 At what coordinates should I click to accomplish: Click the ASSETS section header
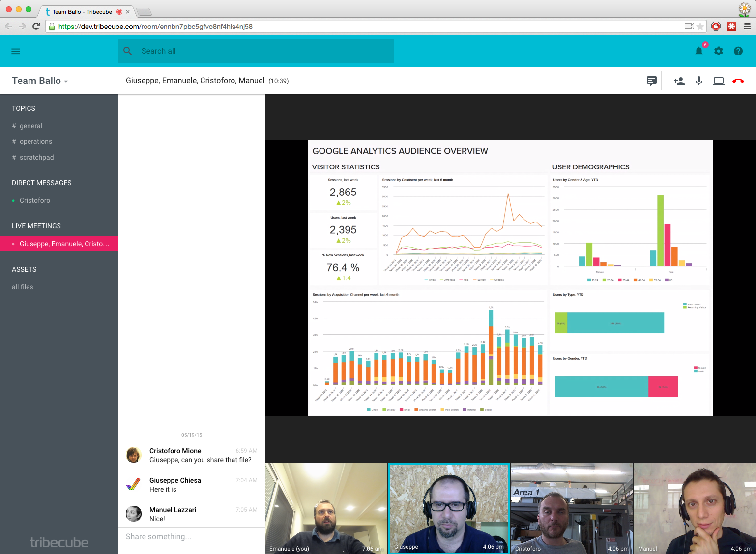coord(24,269)
